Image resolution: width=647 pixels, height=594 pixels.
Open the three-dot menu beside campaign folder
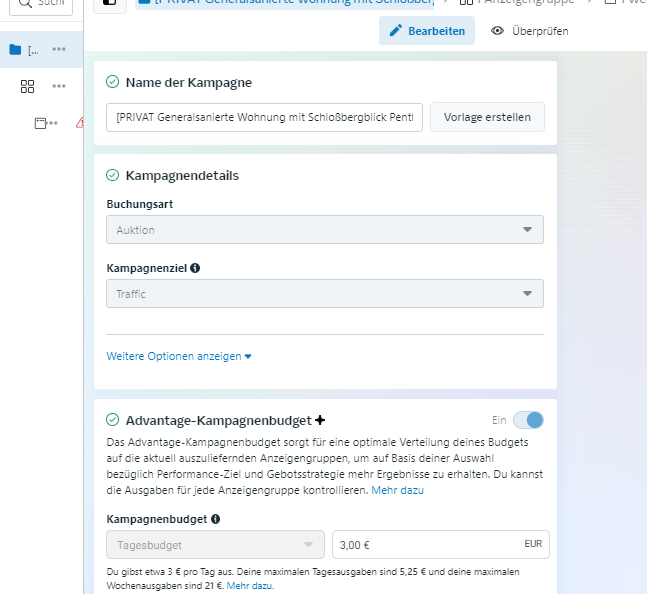click(x=59, y=49)
